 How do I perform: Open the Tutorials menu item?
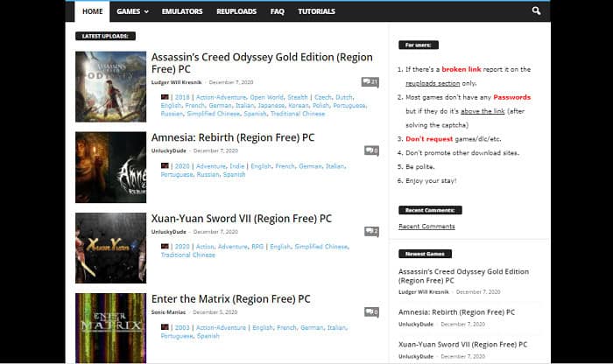pyautogui.click(x=316, y=11)
